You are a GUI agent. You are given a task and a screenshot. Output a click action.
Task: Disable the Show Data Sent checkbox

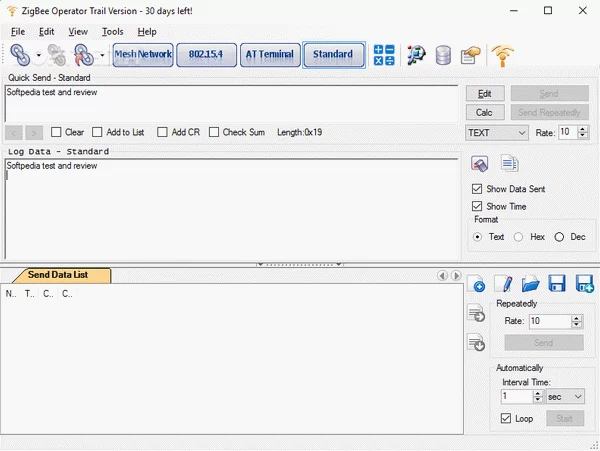coord(477,189)
